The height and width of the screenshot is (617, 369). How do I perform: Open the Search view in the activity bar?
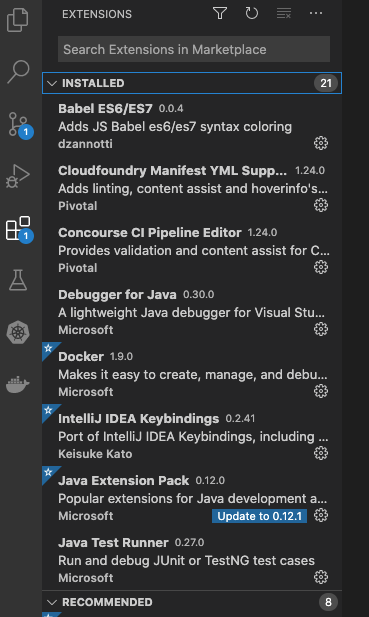[18, 72]
